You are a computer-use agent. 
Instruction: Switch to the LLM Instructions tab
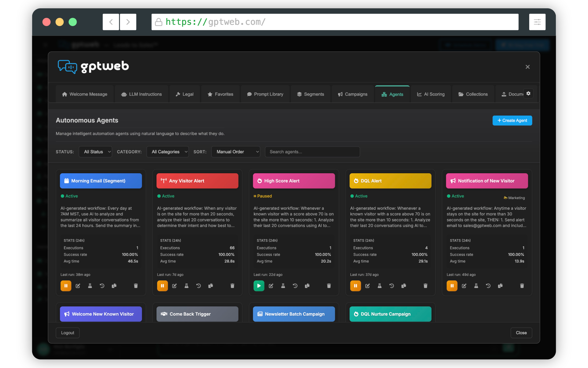point(141,94)
